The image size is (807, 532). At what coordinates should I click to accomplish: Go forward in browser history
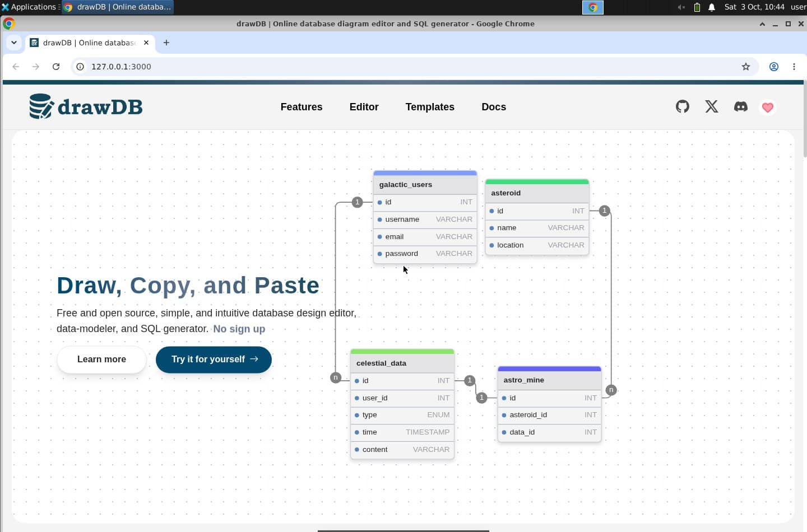[x=36, y=67]
